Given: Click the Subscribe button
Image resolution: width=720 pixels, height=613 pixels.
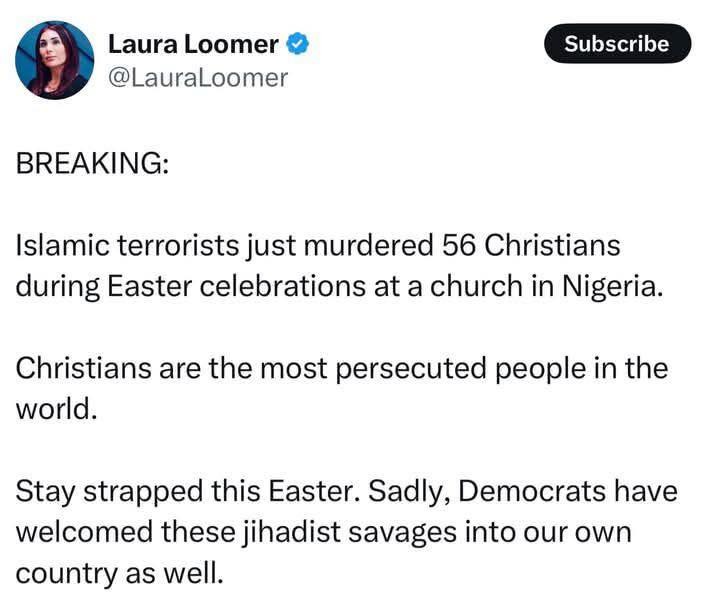Looking at the screenshot, I should pos(617,44).
